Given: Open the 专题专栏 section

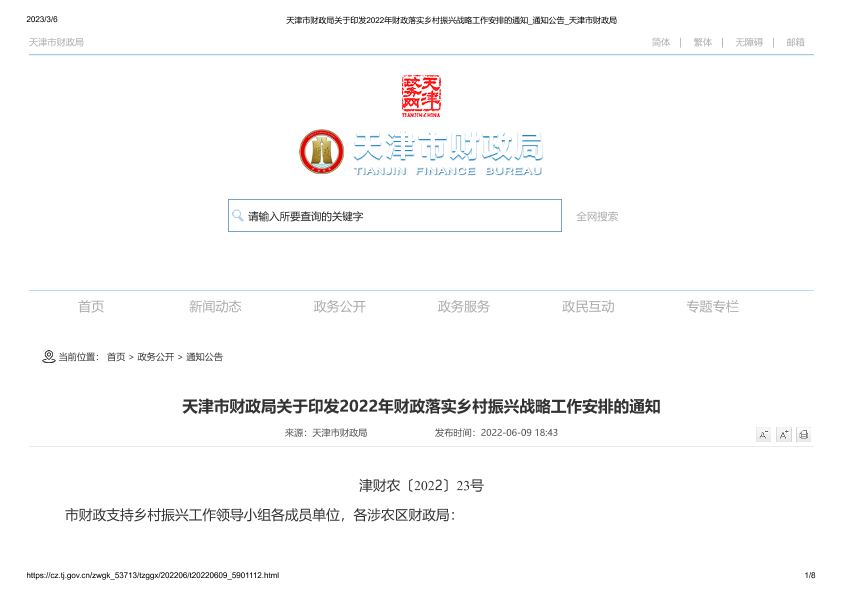Looking at the screenshot, I should [x=712, y=307].
